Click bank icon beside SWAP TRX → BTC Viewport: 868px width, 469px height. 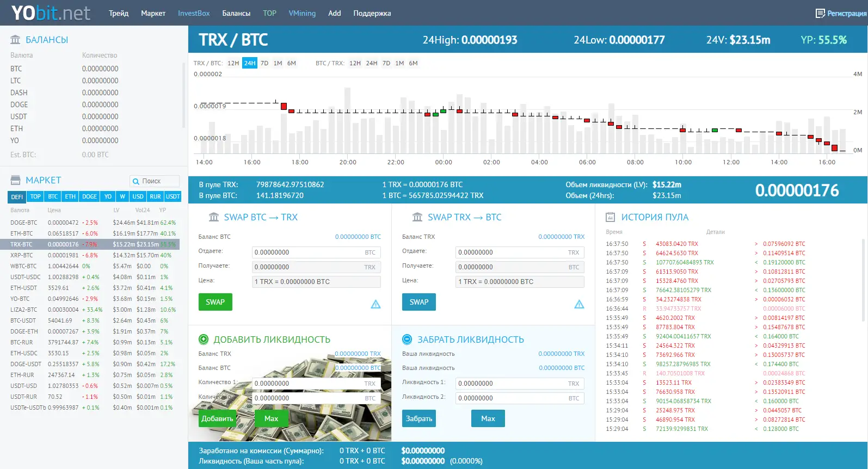417,217
